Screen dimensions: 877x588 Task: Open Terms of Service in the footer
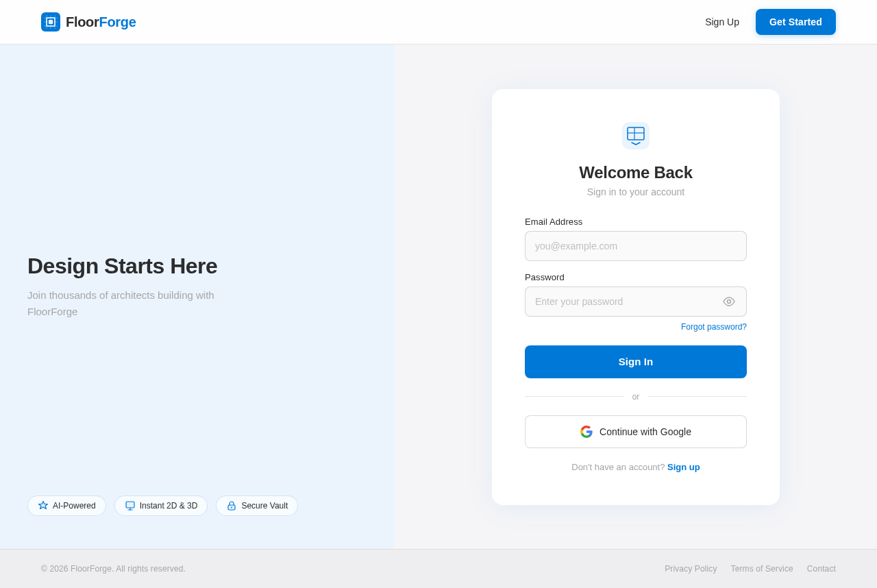coord(762,569)
